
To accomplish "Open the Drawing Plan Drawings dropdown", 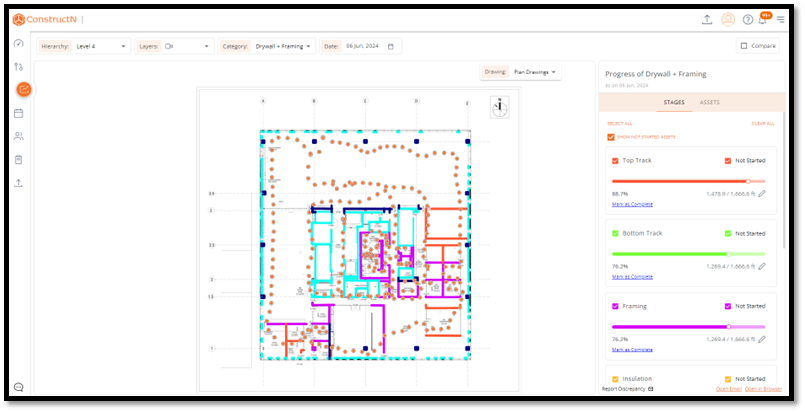I will pyautogui.click(x=535, y=72).
